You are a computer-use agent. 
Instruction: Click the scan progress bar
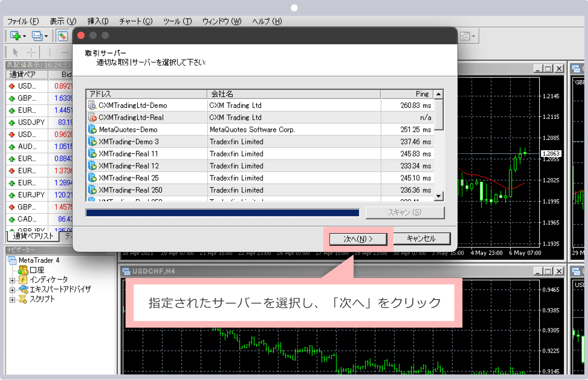click(223, 213)
